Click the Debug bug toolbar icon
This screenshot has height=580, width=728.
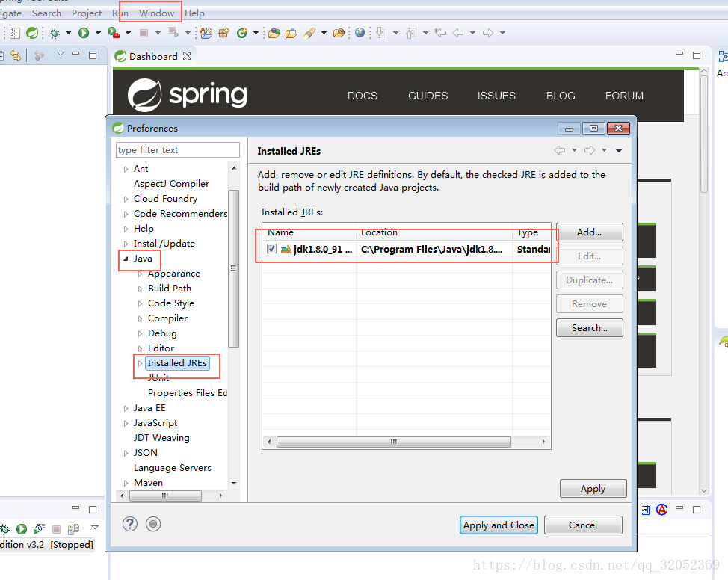tap(55, 33)
